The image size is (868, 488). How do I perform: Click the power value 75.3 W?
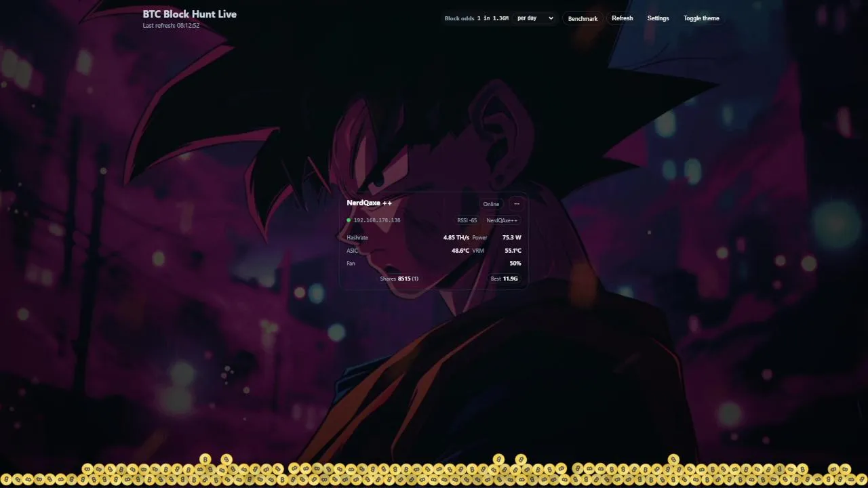tap(512, 238)
